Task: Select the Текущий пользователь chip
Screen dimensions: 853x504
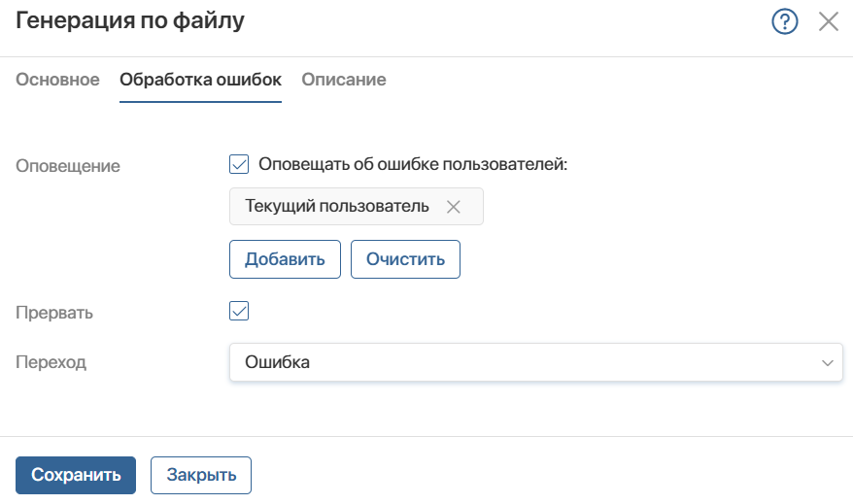Action: (336, 206)
